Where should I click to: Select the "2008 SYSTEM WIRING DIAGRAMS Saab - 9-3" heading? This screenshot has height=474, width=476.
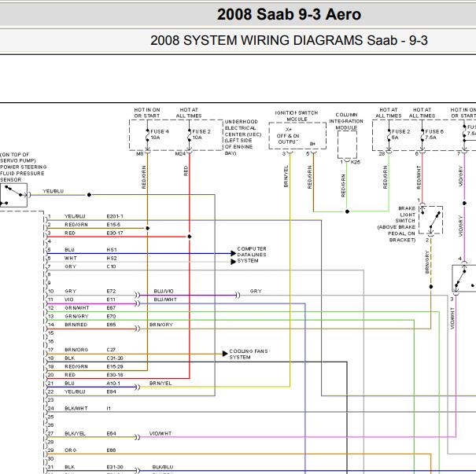[x=289, y=40]
